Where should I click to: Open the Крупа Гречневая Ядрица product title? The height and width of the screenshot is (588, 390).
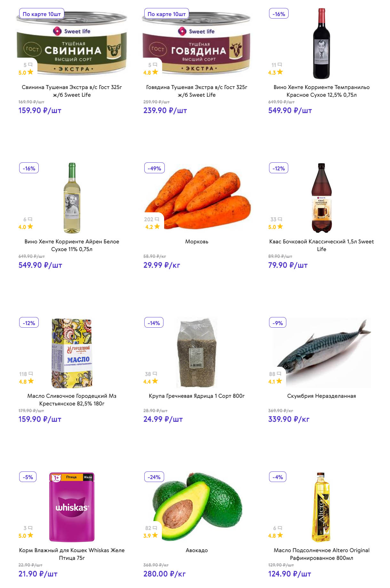coord(196,396)
